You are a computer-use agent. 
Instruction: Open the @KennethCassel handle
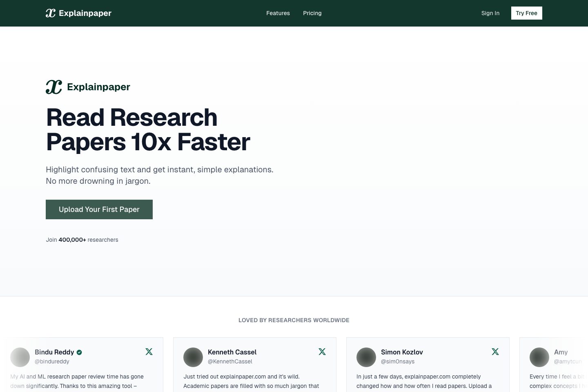[230, 361]
